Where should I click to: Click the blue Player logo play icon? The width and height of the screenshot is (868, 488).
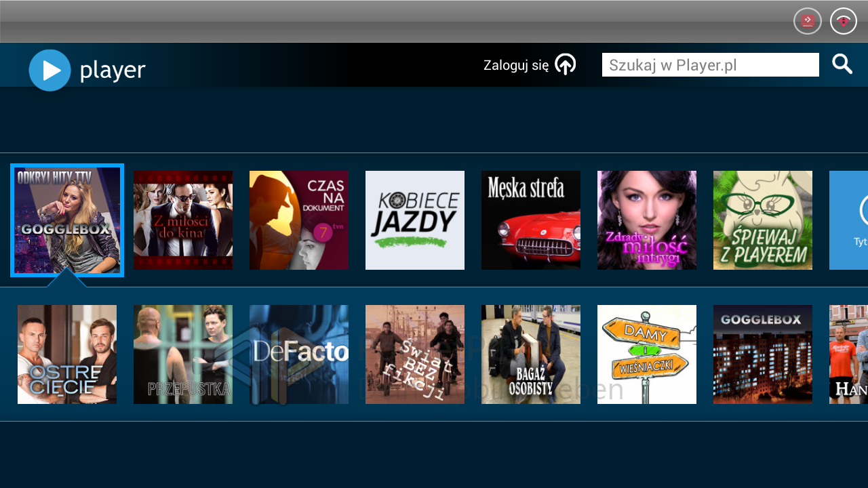tap(50, 70)
